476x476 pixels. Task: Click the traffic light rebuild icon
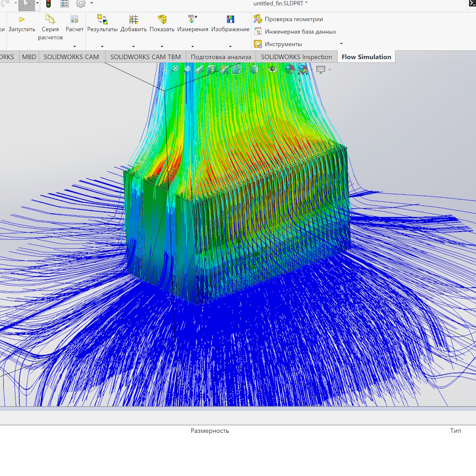point(48,4)
